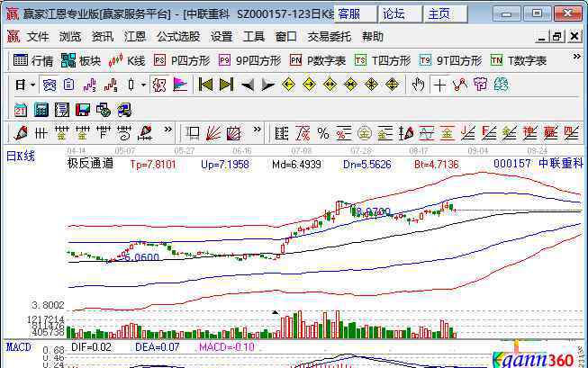Click the 论坛 forum button

point(400,14)
